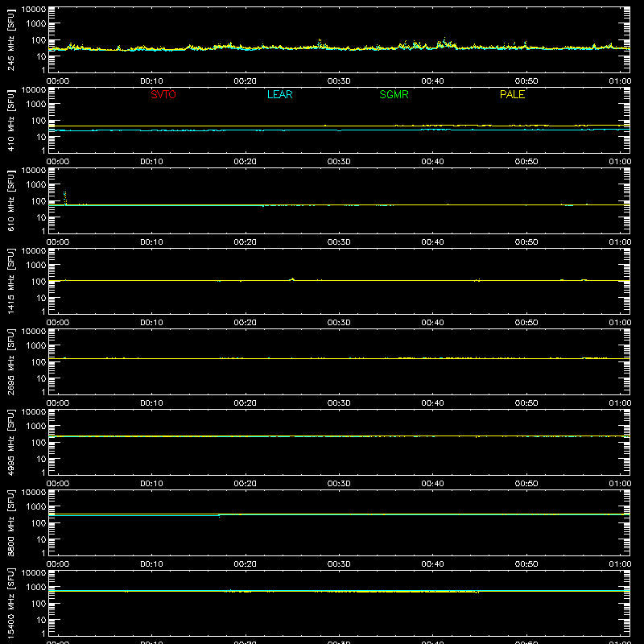Select the 1415 MHz [SFU] axis title
This screenshot has height=644, width=644.
point(10,281)
